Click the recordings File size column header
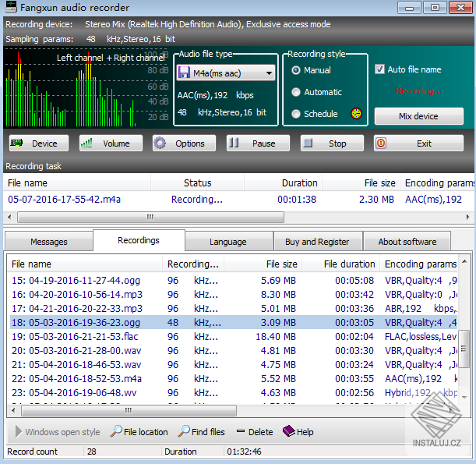The height and width of the screenshot is (464, 476). coord(263,264)
